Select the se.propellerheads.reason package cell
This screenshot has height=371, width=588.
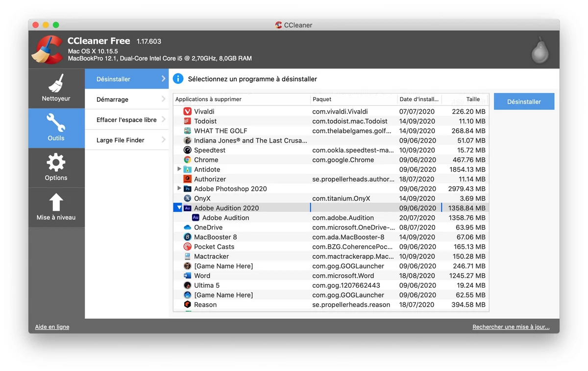pos(351,305)
